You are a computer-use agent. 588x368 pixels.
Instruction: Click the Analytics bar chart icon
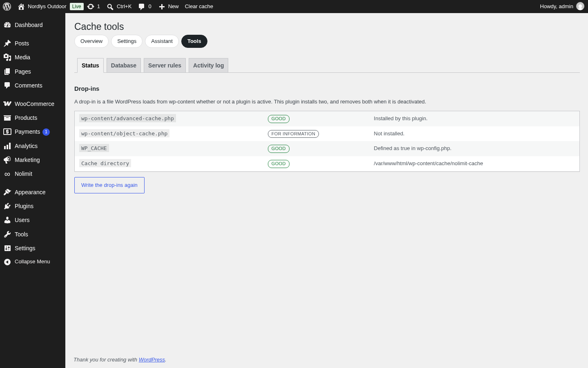pos(7,146)
